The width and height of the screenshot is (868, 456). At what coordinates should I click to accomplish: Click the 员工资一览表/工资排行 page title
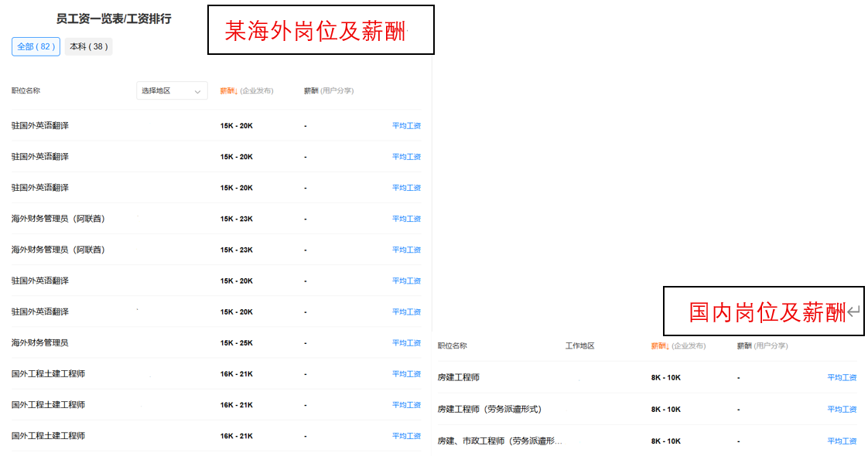(114, 19)
